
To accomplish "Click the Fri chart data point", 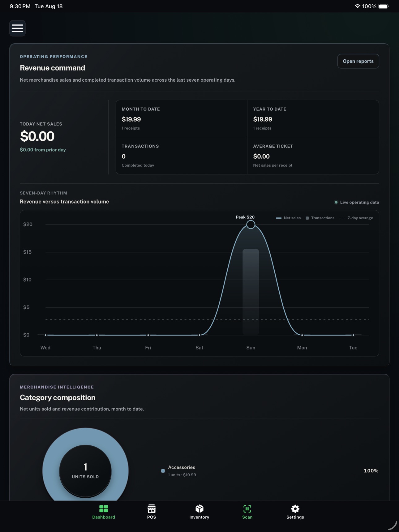I will (x=148, y=335).
